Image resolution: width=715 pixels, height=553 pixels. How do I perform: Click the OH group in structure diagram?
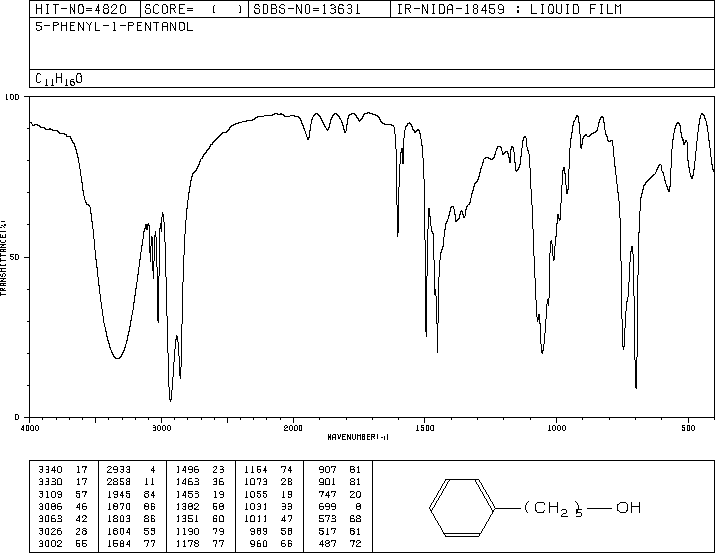coord(628,507)
